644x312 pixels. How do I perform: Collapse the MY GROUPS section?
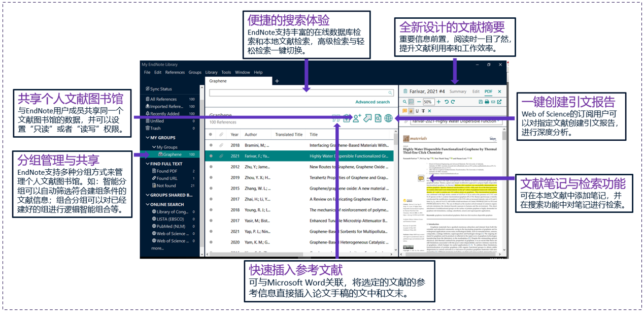[x=147, y=138]
